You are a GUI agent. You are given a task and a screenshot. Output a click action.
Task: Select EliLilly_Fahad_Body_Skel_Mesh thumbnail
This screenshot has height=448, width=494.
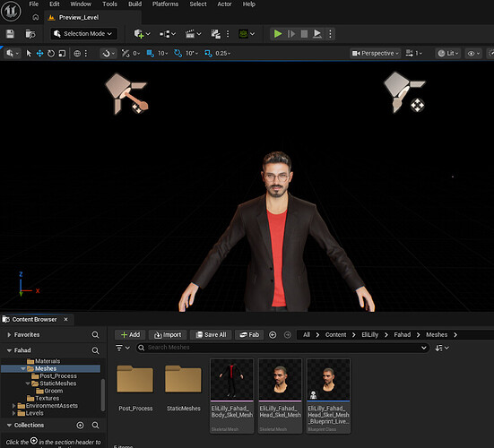(232, 396)
